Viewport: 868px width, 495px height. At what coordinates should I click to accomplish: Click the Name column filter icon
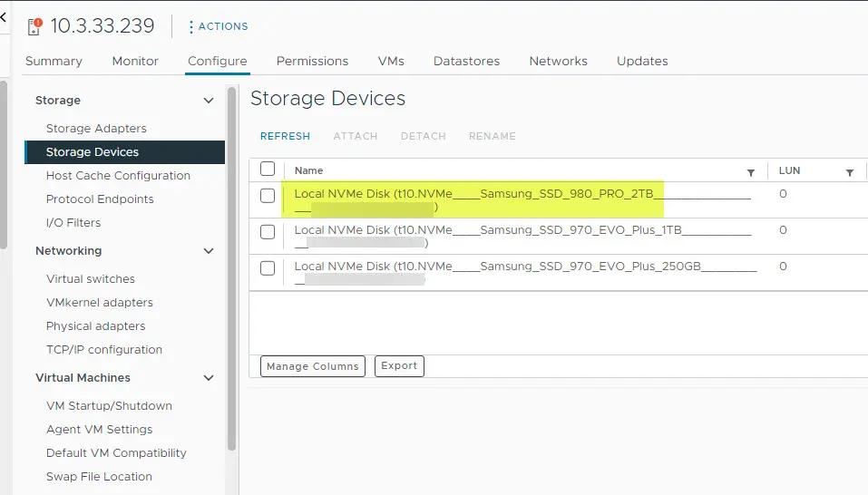pyautogui.click(x=750, y=172)
